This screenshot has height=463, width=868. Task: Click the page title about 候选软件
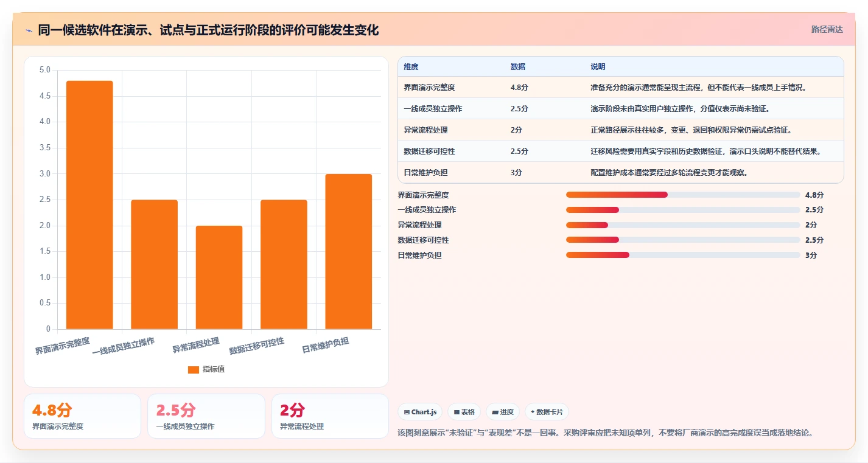(x=208, y=30)
